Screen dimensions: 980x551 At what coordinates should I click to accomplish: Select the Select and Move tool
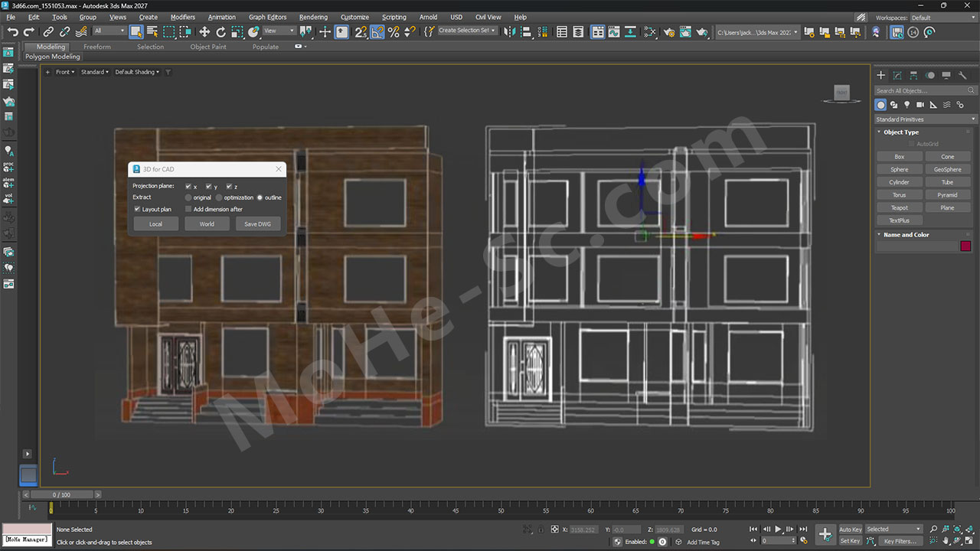[x=204, y=31]
